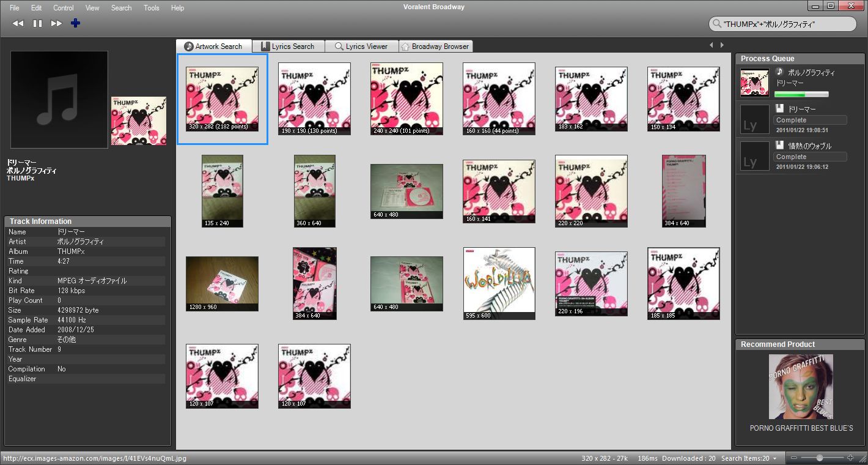Click the Recommend Product panel header
Screen dimensions: 868x465
pyautogui.click(x=800, y=344)
